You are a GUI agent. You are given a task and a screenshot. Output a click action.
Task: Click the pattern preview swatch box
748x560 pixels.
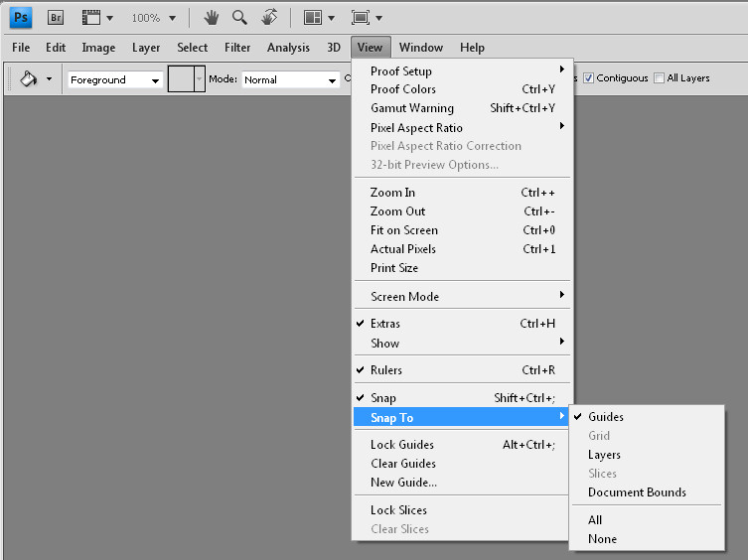[181, 78]
